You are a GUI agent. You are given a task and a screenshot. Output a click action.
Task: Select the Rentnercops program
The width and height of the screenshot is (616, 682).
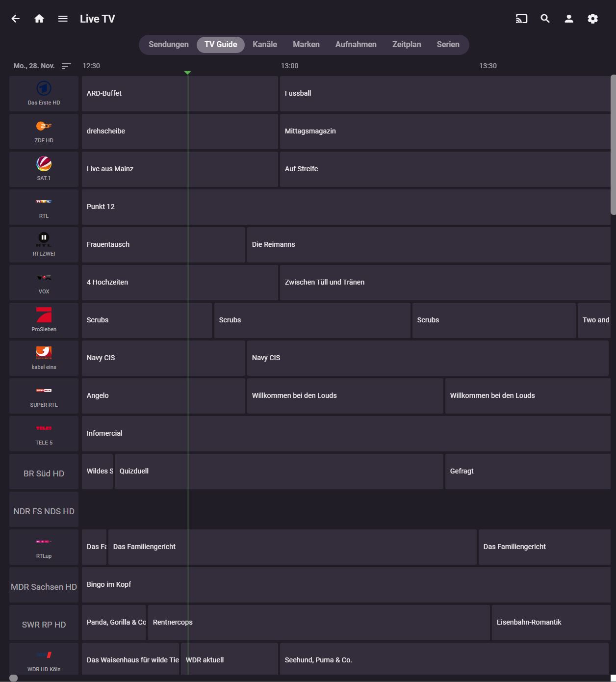pyautogui.click(x=319, y=622)
